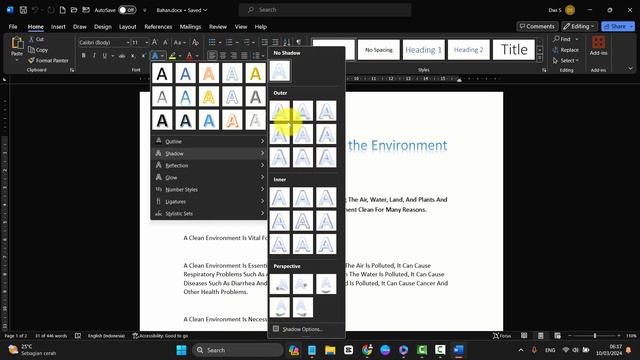Viewport: 640px width, 360px height.
Task: Switch to Design tab
Action: pyautogui.click(x=102, y=27)
